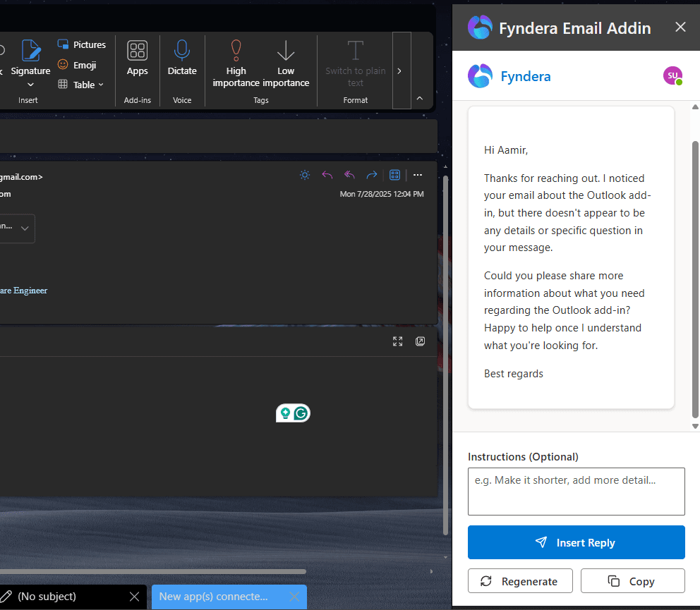Image resolution: width=700 pixels, height=610 pixels.
Task: Click the Mon 7/28/2025 12:04 PM timestamp
Action: 382,194
